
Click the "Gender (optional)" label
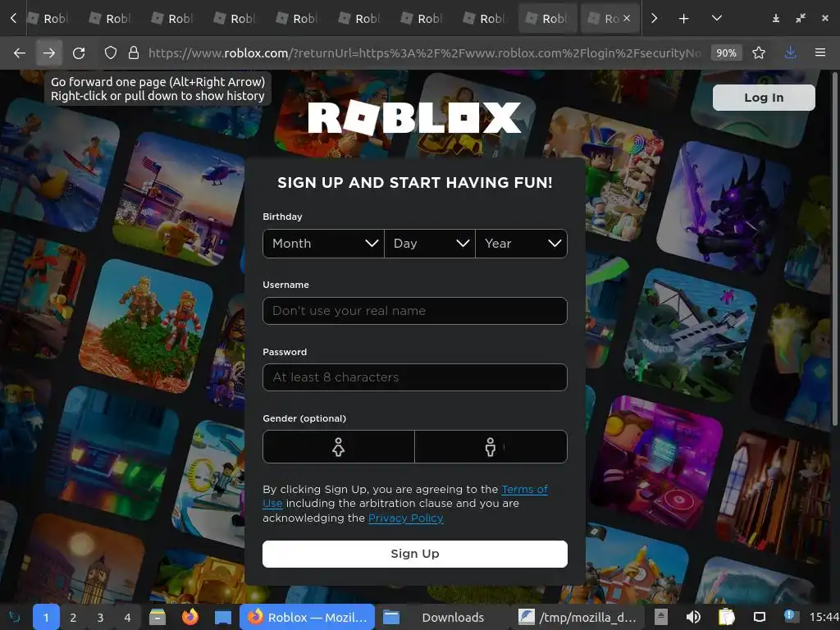point(304,418)
